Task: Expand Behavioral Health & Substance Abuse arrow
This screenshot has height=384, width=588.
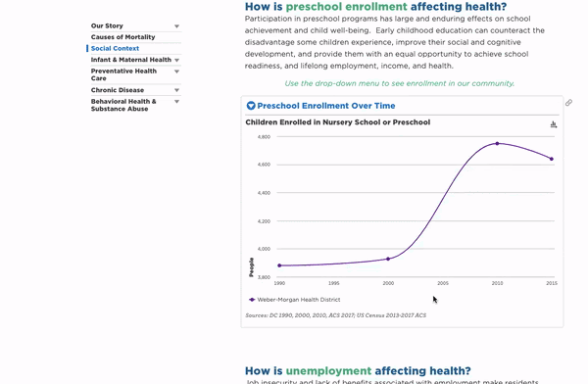Action: [176, 102]
